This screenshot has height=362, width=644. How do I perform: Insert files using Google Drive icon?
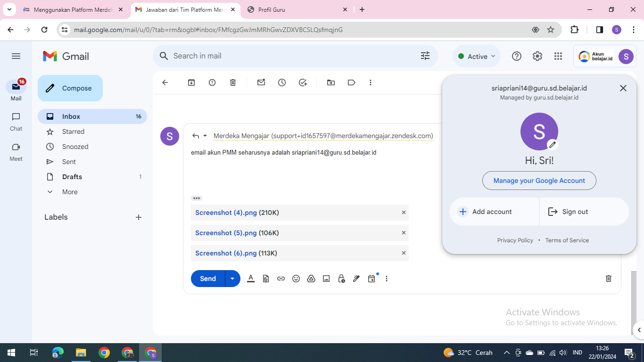[x=311, y=279]
